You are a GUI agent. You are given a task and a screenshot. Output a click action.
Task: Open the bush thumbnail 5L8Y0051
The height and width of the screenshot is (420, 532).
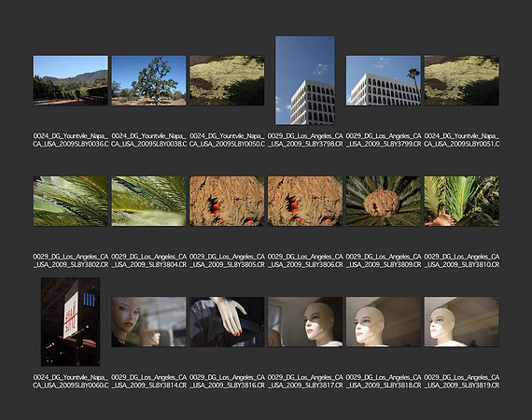[x=461, y=80]
